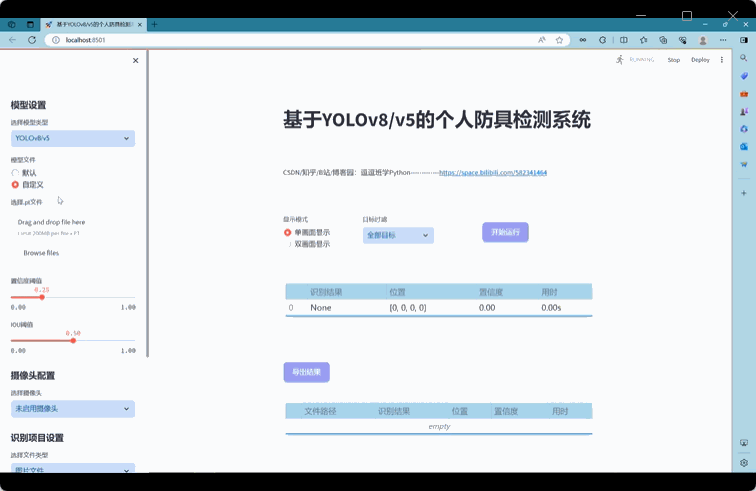Close the YOLOv8/v5 browser tab
This screenshot has width=756, height=491.
pyautogui.click(x=140, y=25)
